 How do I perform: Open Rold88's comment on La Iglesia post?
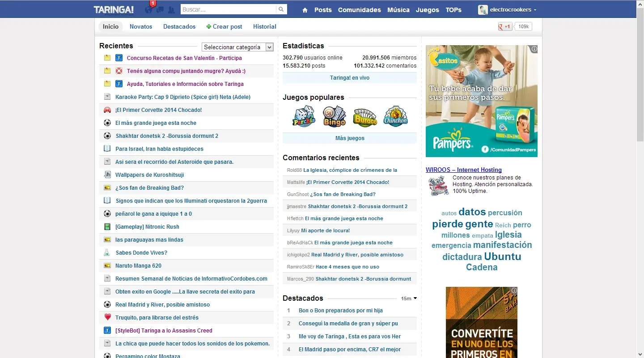(350, 170)
